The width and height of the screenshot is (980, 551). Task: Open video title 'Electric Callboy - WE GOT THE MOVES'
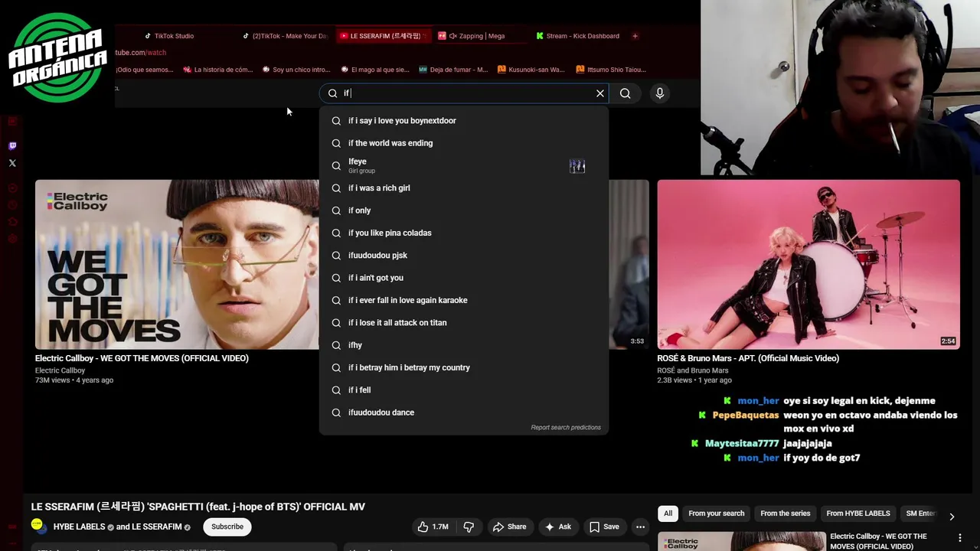(x=142, y=358)
